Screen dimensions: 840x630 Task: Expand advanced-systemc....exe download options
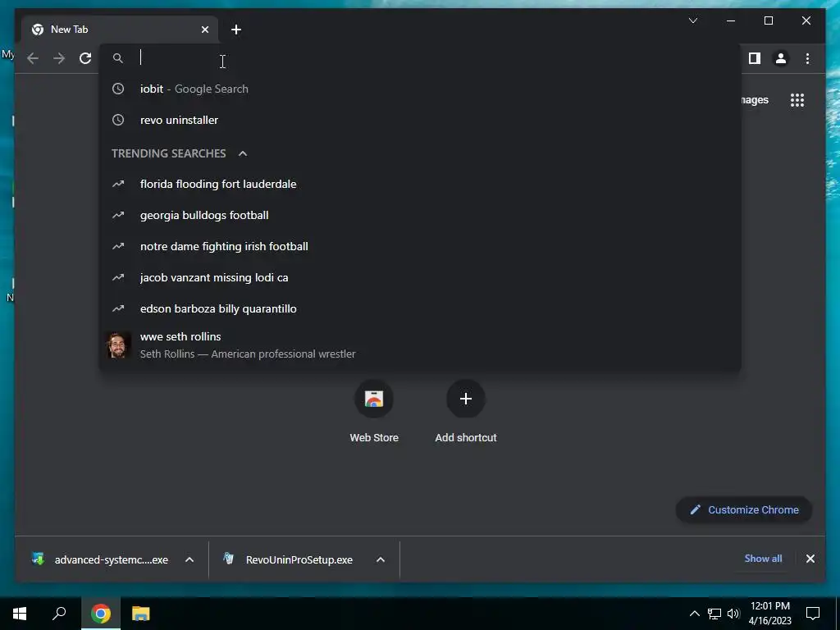pyautogui.click(x=189, y=559)
